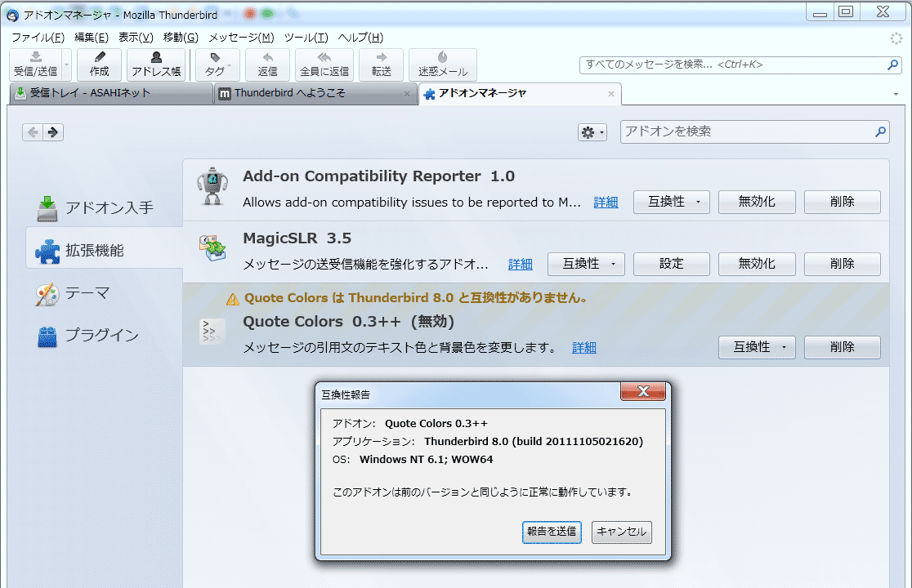Switch to the 受信トレイ - ASAHIネット tab
The height and width of the screenshot is (588, 912).
coord(110,94)
